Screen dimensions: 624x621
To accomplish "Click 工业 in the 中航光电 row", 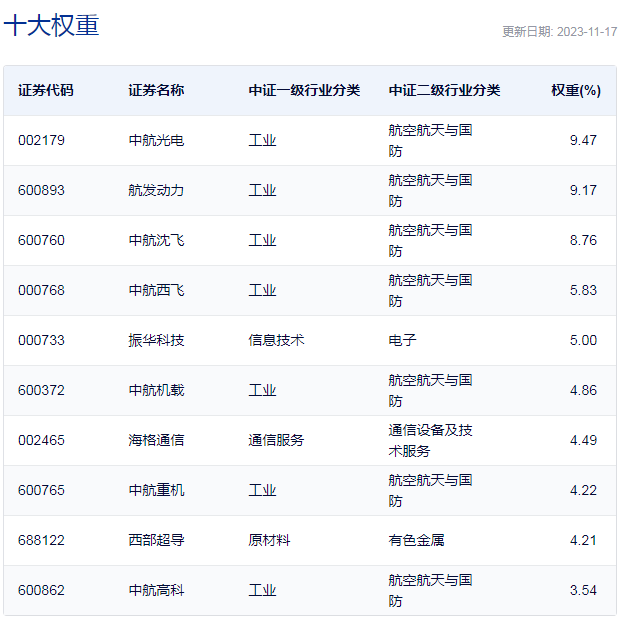I will (262, 141).
